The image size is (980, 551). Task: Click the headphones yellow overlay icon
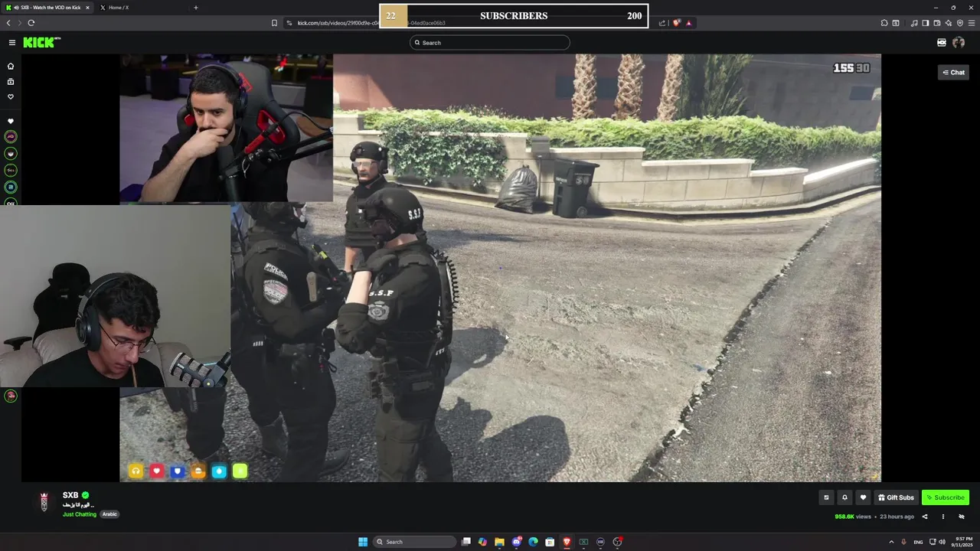[136, 471]
